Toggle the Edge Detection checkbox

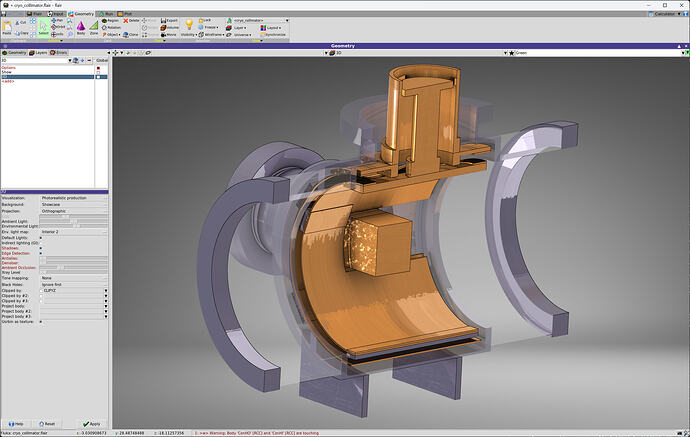41,253
